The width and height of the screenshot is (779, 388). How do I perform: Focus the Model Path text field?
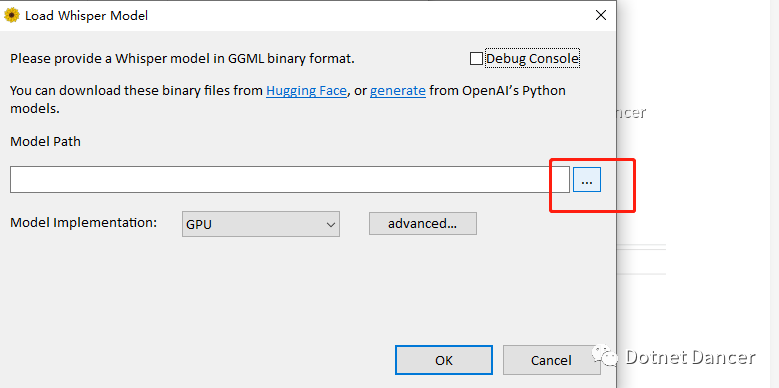click(290, 179)
